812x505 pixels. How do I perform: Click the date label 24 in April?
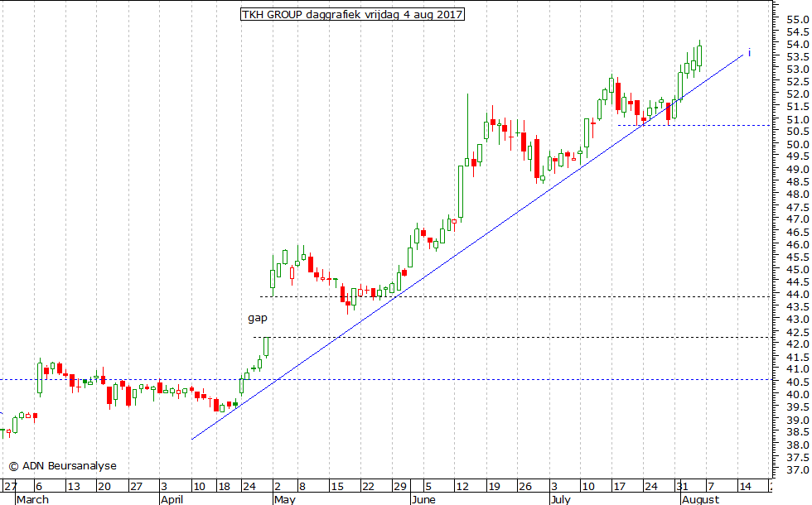[x=249, y=487]
